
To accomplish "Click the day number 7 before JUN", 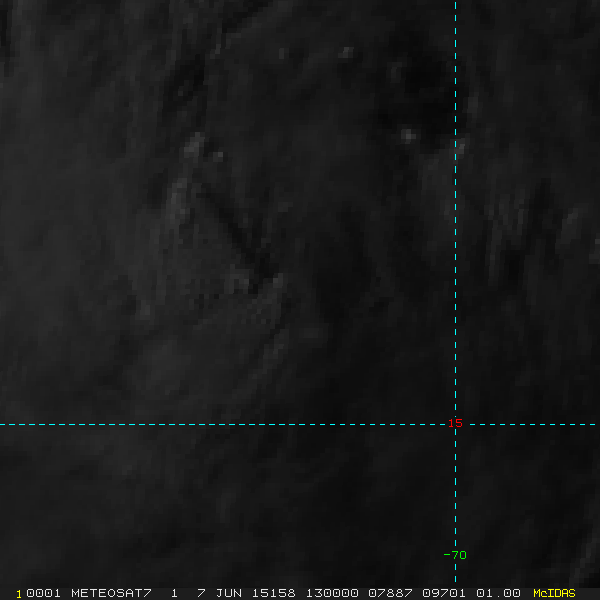I will click(x=201, y=593).
